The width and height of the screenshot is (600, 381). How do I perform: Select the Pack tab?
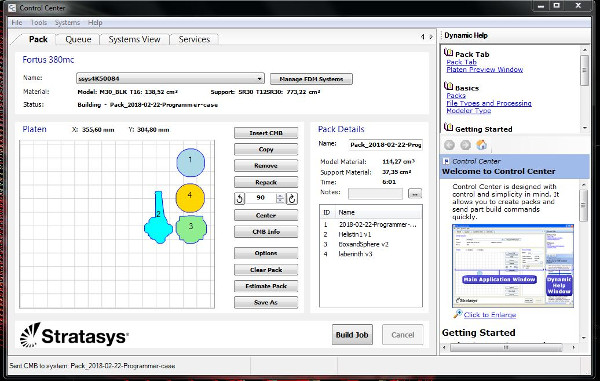pyautogui.click(x=38, y=39)
